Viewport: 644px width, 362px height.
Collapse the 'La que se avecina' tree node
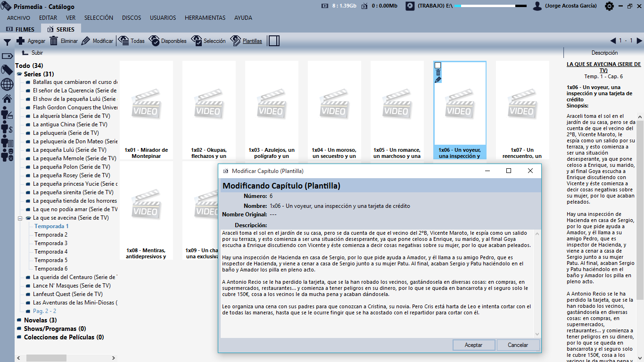20,218
